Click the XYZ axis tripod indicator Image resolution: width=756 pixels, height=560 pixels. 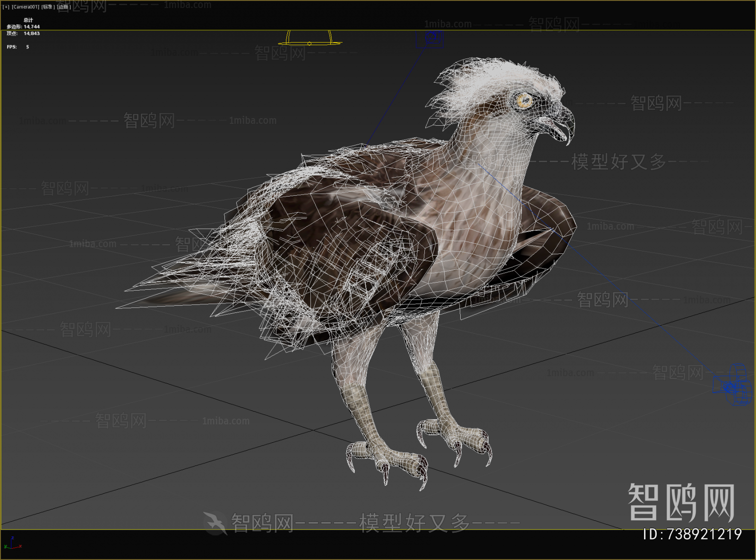[x=13, y=543]
